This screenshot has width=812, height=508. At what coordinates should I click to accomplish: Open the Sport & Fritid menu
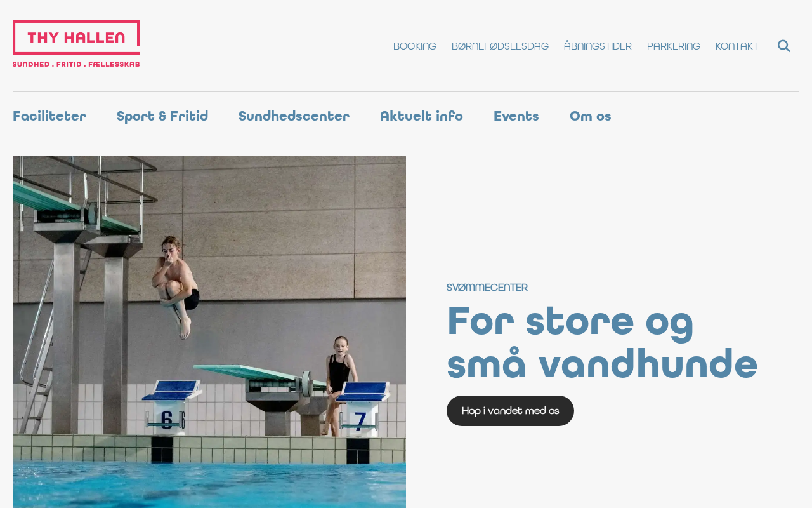point(162,116)
